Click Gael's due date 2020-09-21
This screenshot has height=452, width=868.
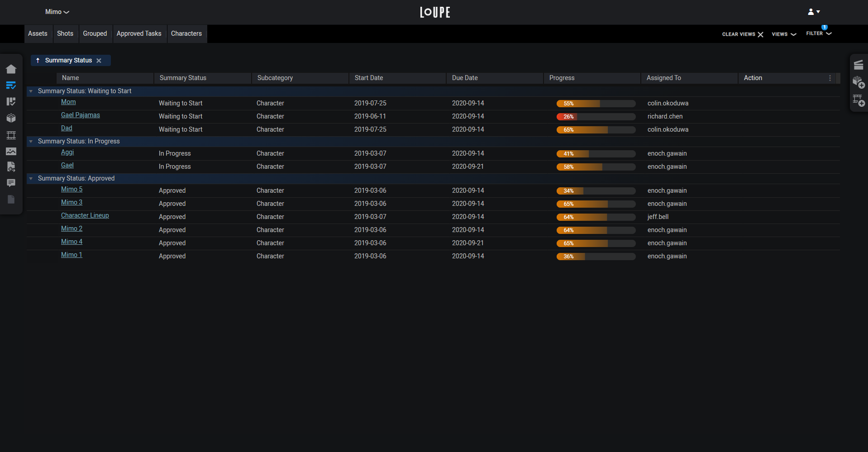pyautogui.click(x=468, y=167)
